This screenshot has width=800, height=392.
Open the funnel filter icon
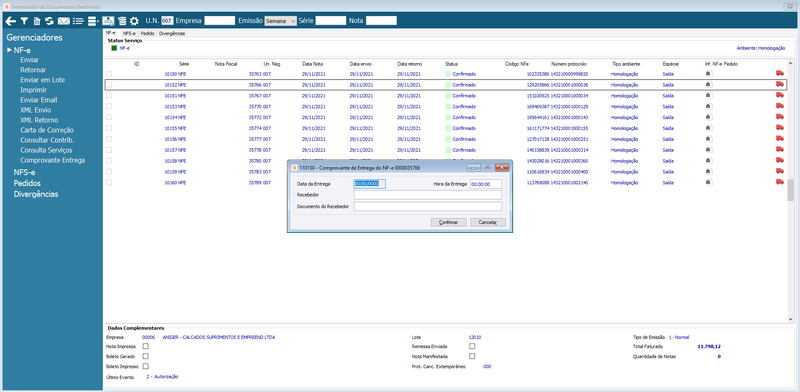click(x=24, y=21)
